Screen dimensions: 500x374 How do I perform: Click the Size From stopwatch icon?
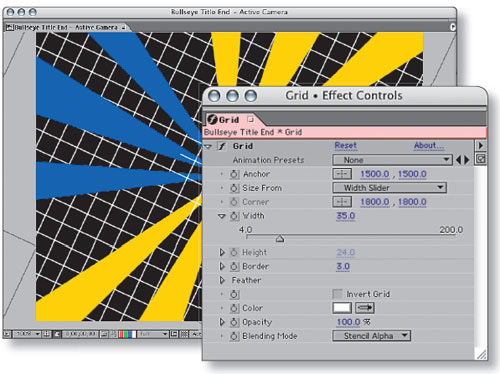pyautogui.click(x=234, y=188)
